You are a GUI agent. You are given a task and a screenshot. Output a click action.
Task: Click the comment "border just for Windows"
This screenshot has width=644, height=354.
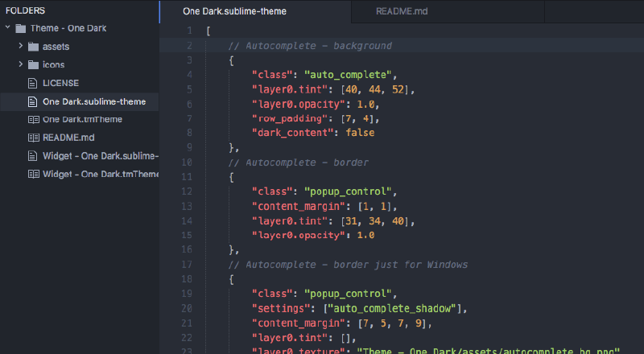coord(400,265)
